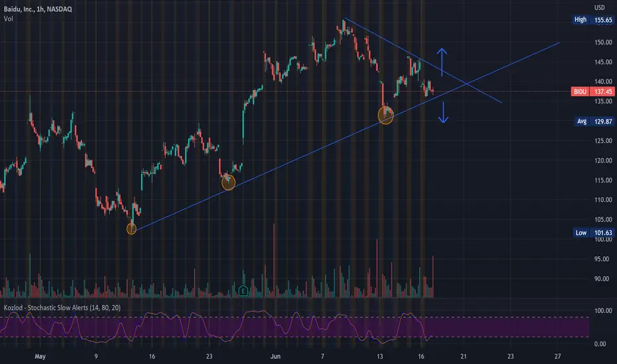Click the 145.00 price scale value
This screenshot has height=364, width=617.
coord(603,62)
